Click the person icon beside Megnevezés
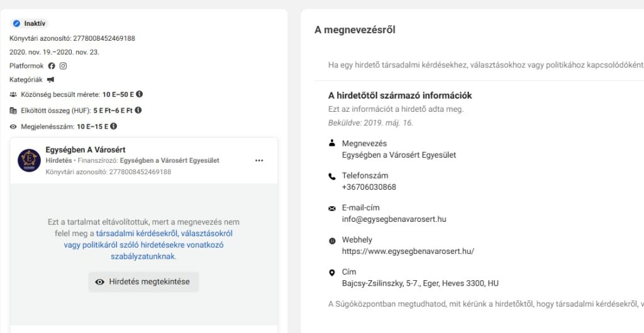Viewport: 644px width, 333px height. (x=332, y=144)
